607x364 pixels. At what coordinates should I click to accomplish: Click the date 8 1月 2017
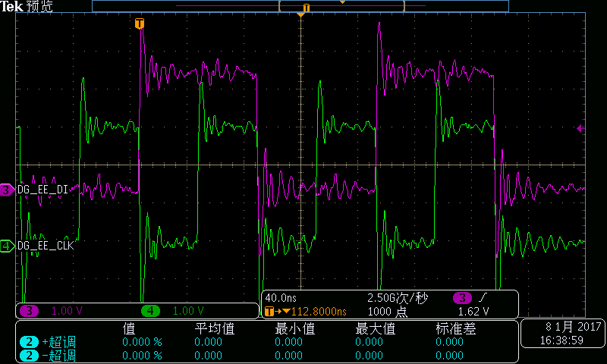574,327
